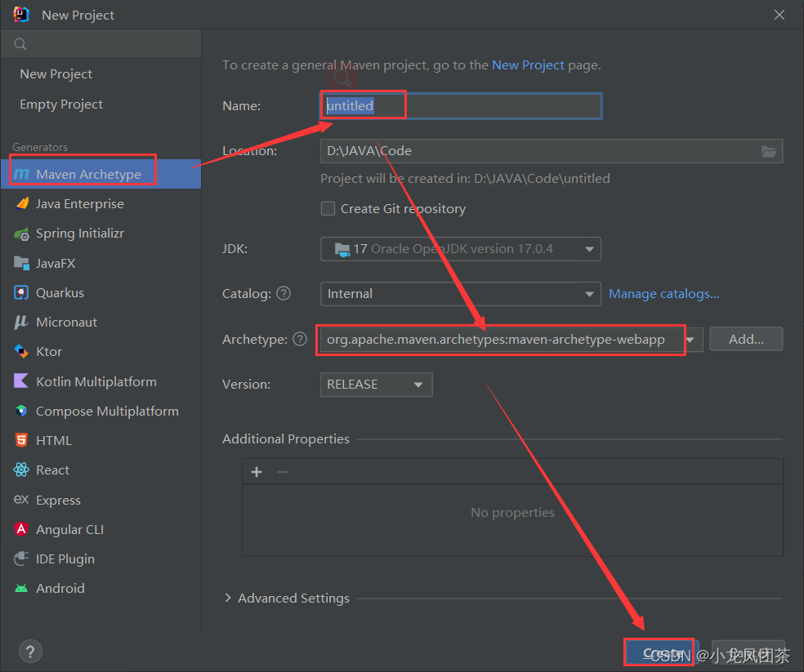Select IDE Plugin in Generators list
Image resolution: width=804 pixels, height=672 pixels.
tap(101, 559)
